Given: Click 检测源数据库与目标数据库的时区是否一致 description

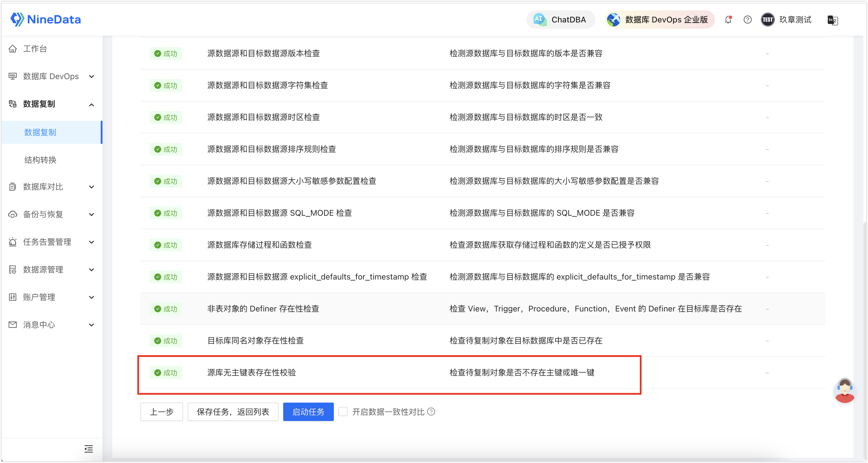Looking at the screenshot, I should tap(526, 117).
